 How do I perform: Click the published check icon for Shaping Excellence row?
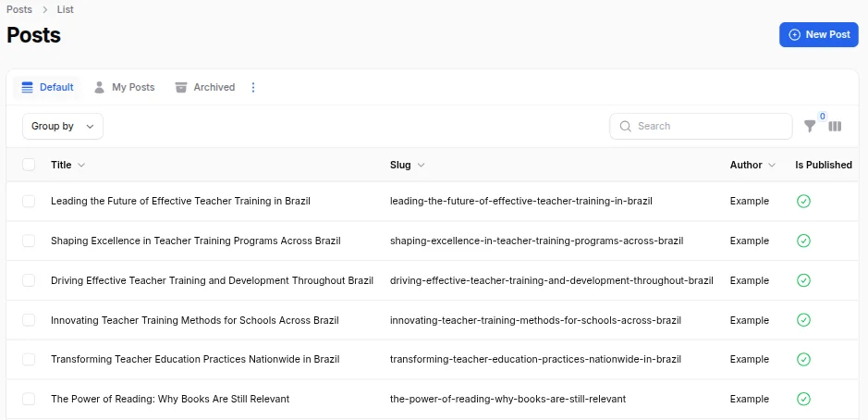coord(803,241)
